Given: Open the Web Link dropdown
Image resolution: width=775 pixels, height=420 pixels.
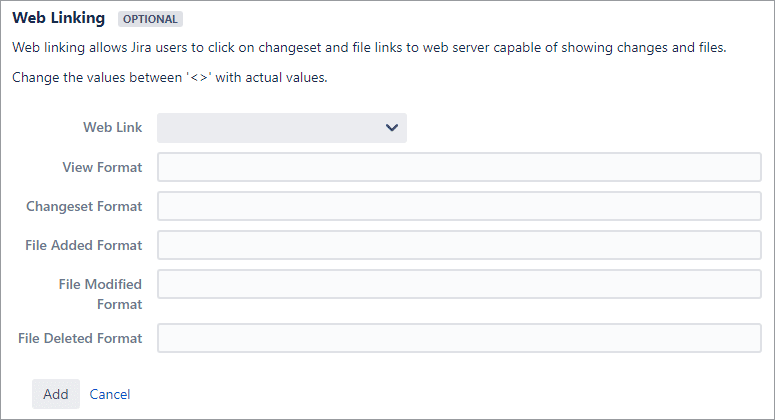Looking at the screenshot, I should pyautogui.click(x=282, y=128).
